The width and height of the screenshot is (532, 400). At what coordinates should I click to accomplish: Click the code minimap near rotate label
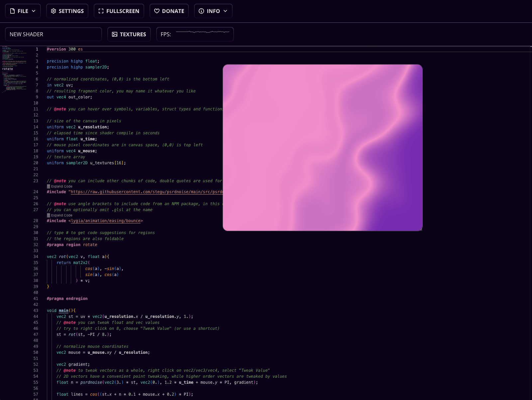click(8, 69)
